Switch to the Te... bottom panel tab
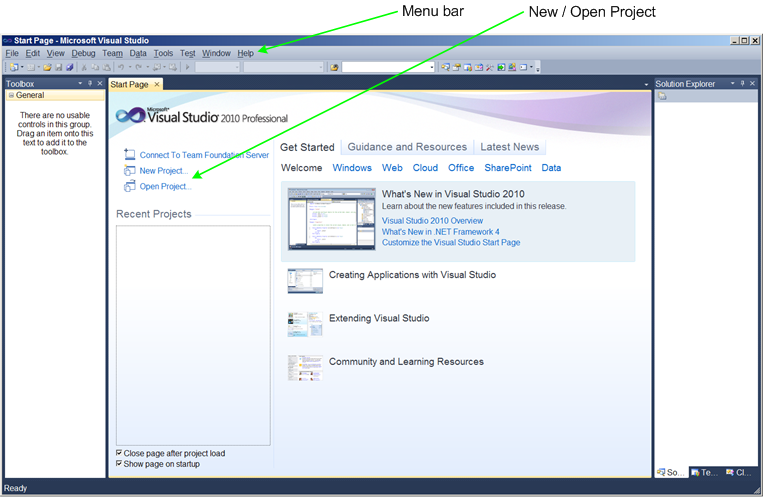The image size is (763, 497). tap(705, 472)
